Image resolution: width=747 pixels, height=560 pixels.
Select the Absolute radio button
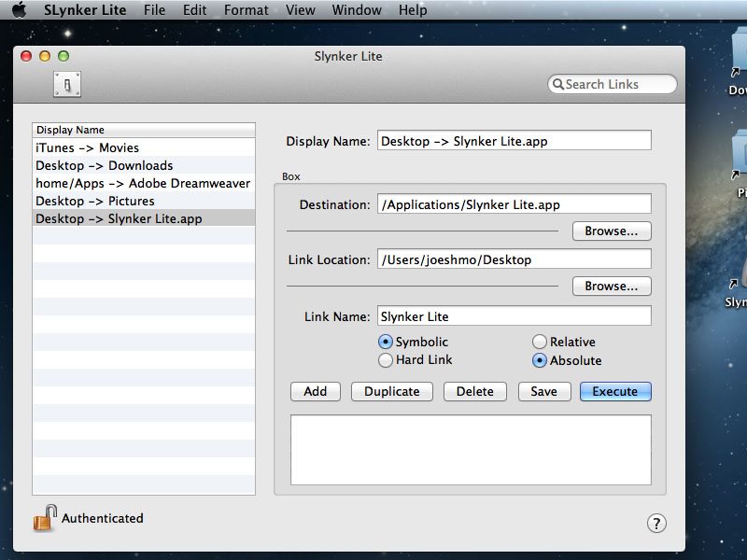(540, 360)
